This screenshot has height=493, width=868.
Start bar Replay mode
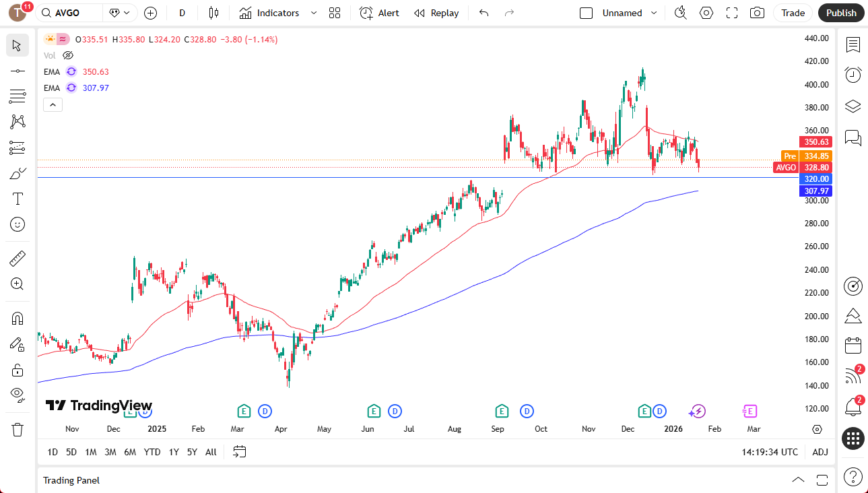436,13
